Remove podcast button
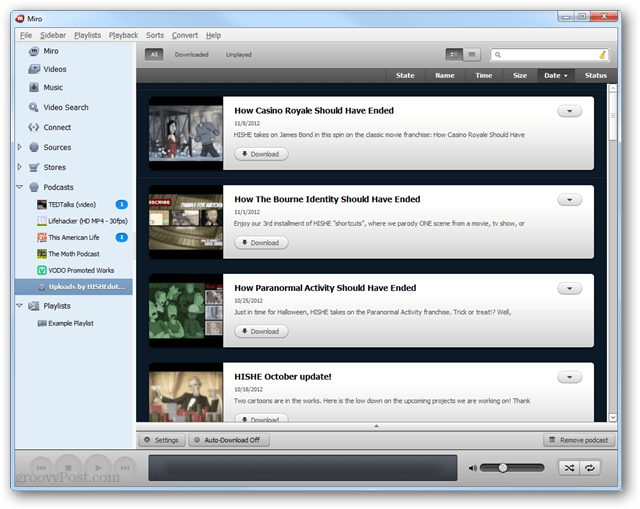This screenshot has width=640, height=509. [x=579, y=440]
